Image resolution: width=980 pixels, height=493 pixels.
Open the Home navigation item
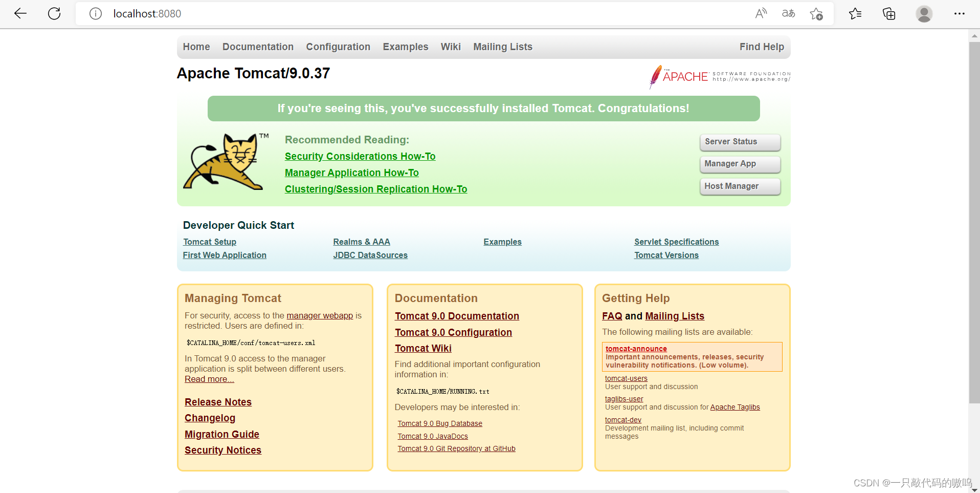[x=196, y=47]
